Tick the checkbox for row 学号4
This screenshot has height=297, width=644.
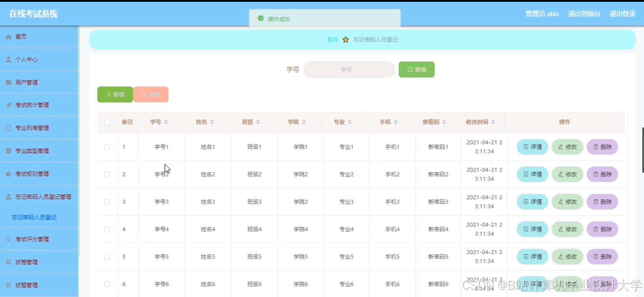point(107,229)
